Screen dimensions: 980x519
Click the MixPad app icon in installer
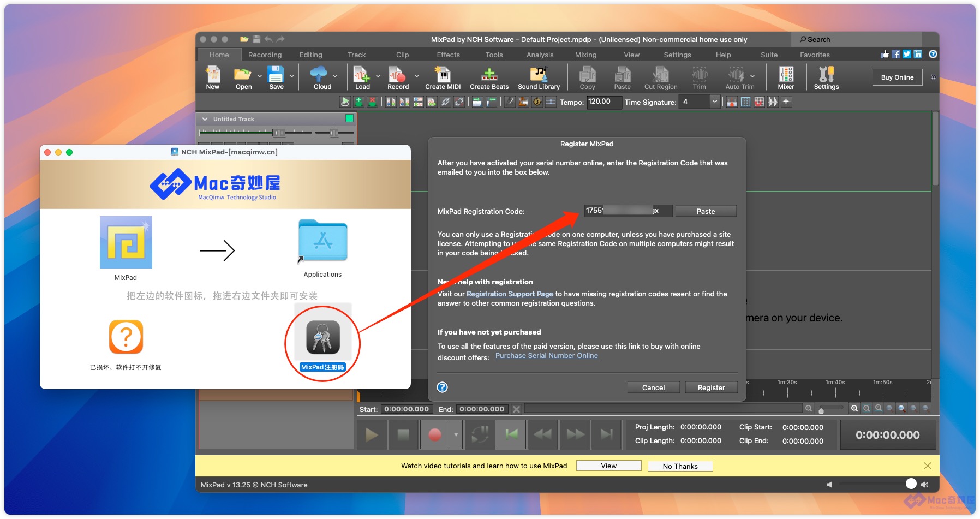click(126, 242)
